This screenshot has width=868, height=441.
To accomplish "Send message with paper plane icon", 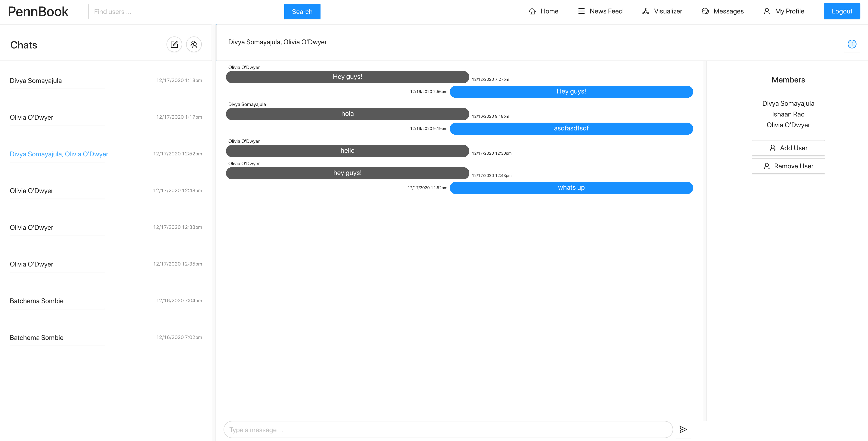I will click(x=683, y=429).
